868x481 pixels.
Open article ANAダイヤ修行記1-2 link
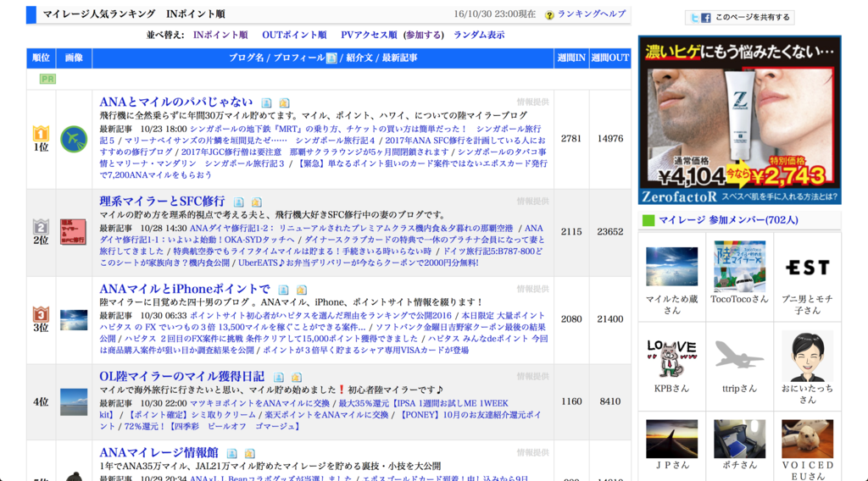click(351, 229)
